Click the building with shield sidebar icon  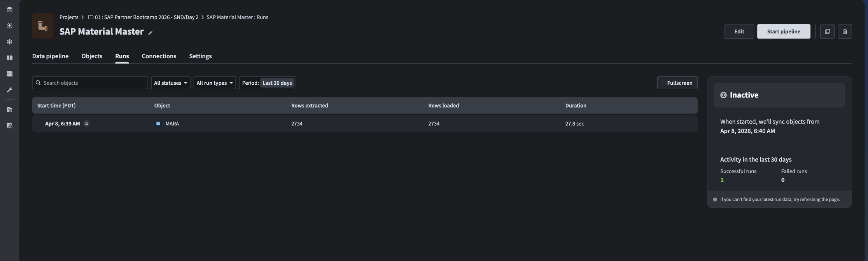tap(9, 110)
